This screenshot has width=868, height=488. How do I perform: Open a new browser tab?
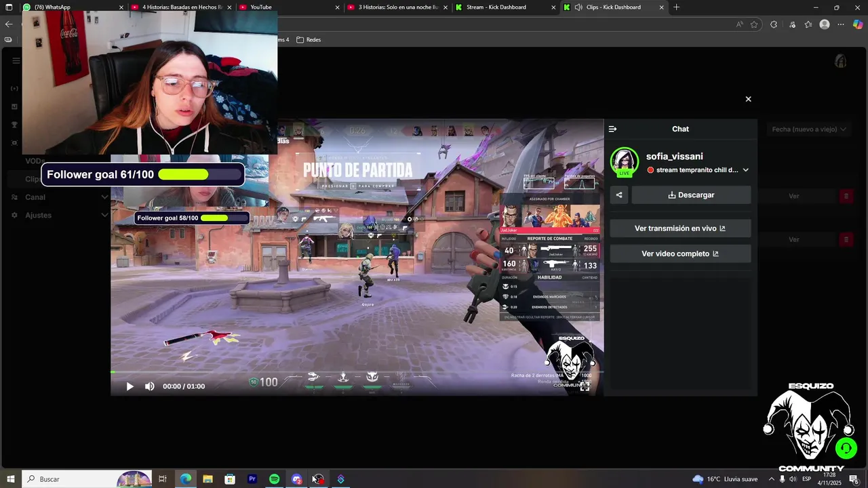pyautogui.click(x=676, y=7)
